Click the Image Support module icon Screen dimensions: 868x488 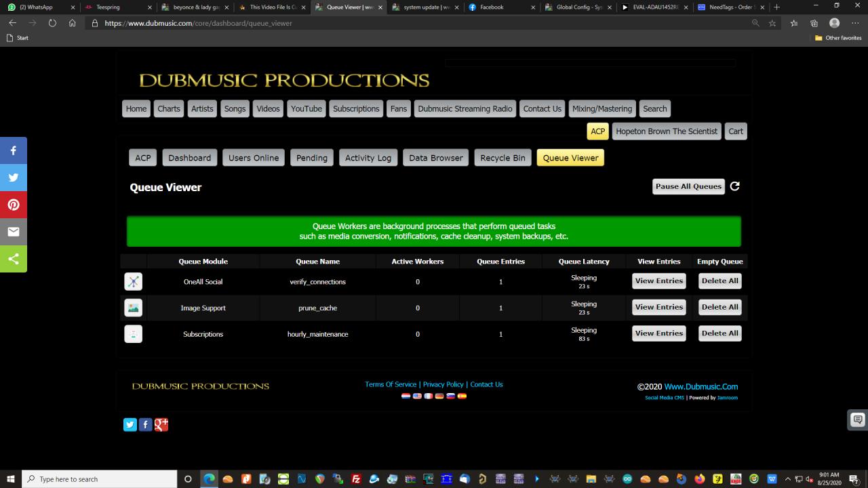click(133, 308)
